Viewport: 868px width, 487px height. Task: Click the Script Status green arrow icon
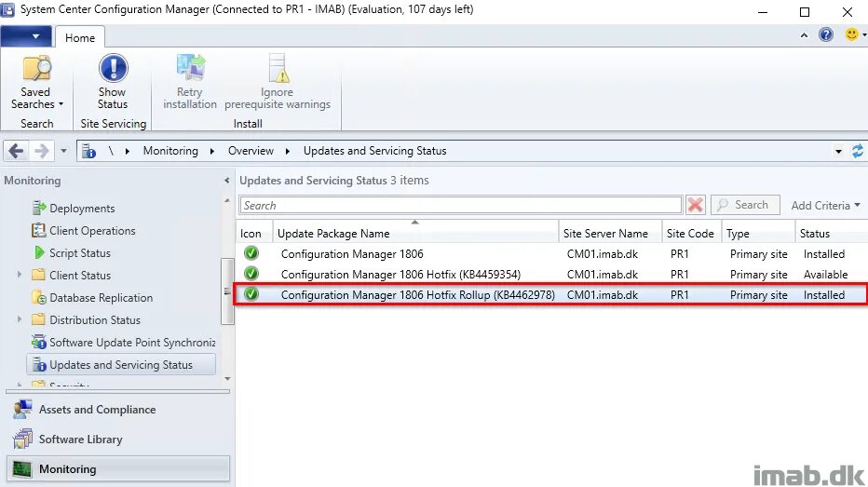[39, 253]
